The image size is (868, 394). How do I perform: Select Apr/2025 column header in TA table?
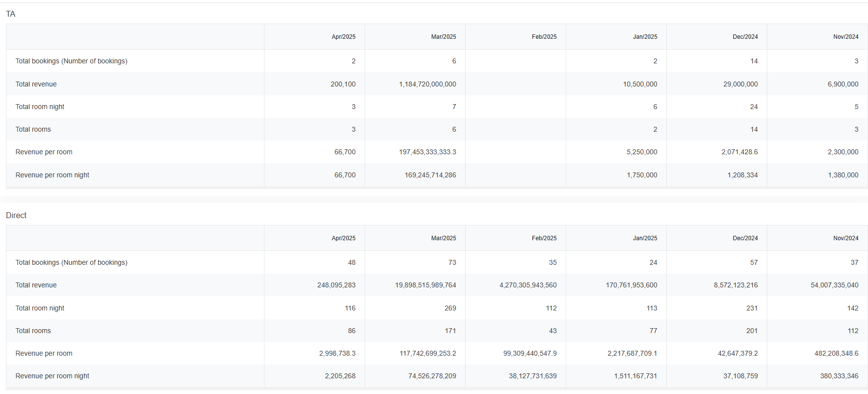343,37
